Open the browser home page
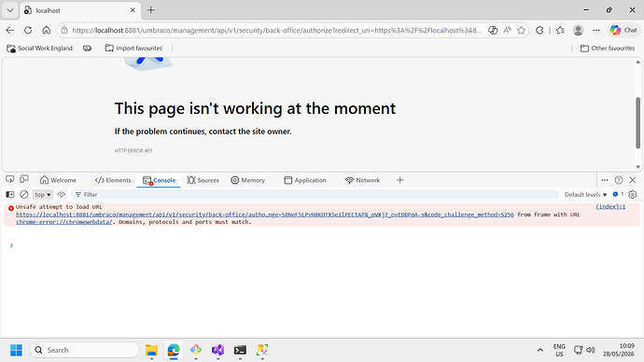This screenshot has width=644, height=362. click(46, 30)
